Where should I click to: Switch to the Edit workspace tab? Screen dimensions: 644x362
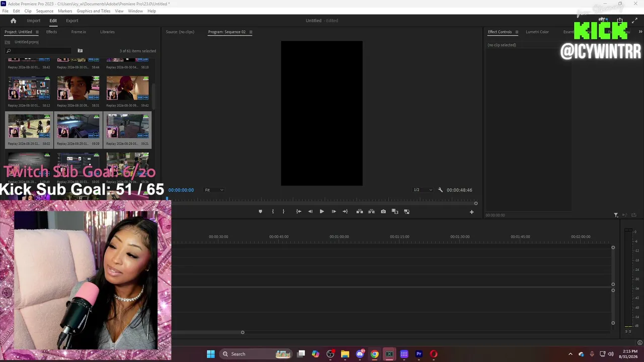pyautogui.click(x=53, y=21)
